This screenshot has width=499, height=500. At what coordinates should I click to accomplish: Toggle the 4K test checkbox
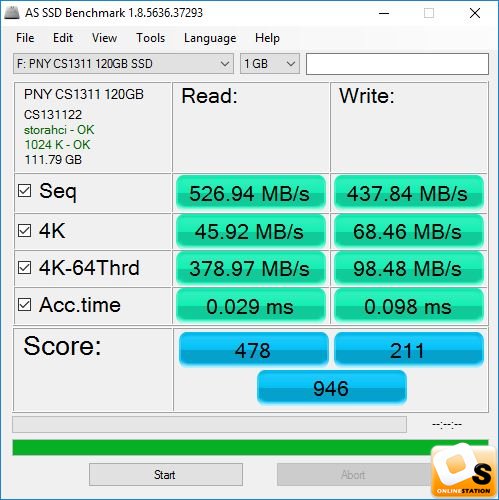(x=25, y=231)
